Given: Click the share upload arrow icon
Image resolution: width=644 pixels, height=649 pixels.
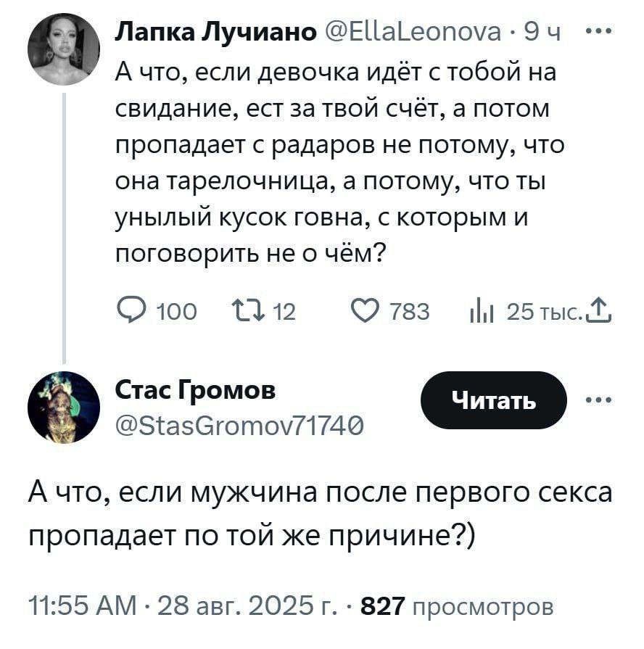Looking at the screenshot, I should coord(601,313).
